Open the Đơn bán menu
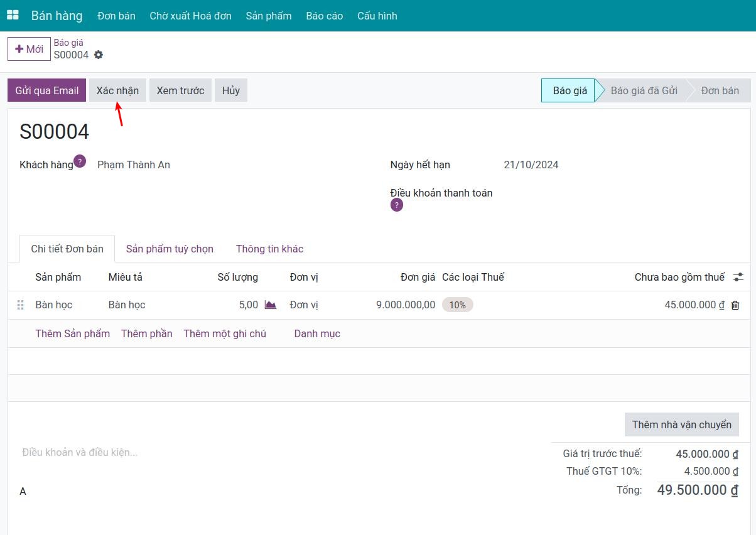This screenshot has width=756, height=535. 117,16
